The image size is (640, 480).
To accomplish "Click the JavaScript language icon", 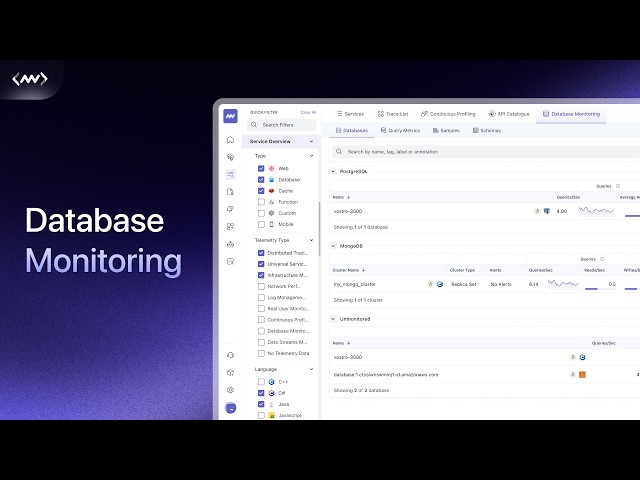I will point(271,415).
